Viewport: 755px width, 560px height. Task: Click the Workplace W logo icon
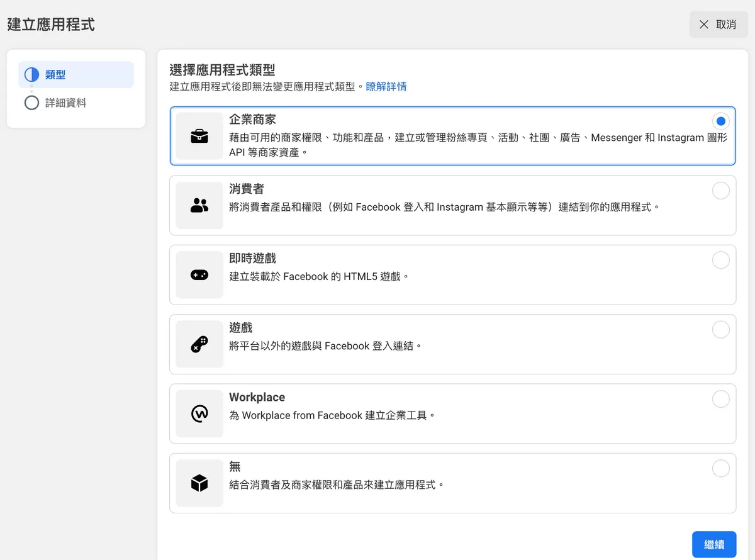(199, 413)
